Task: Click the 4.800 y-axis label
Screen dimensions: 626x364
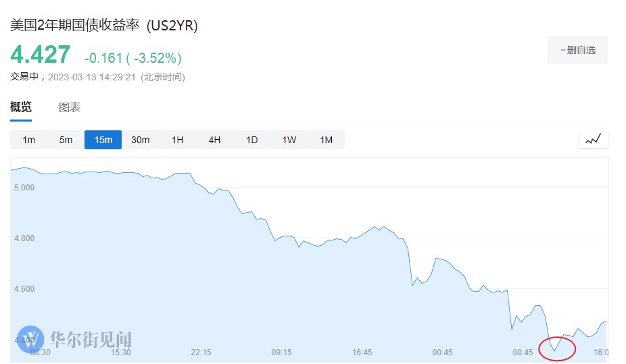Action: coord(24,238)
